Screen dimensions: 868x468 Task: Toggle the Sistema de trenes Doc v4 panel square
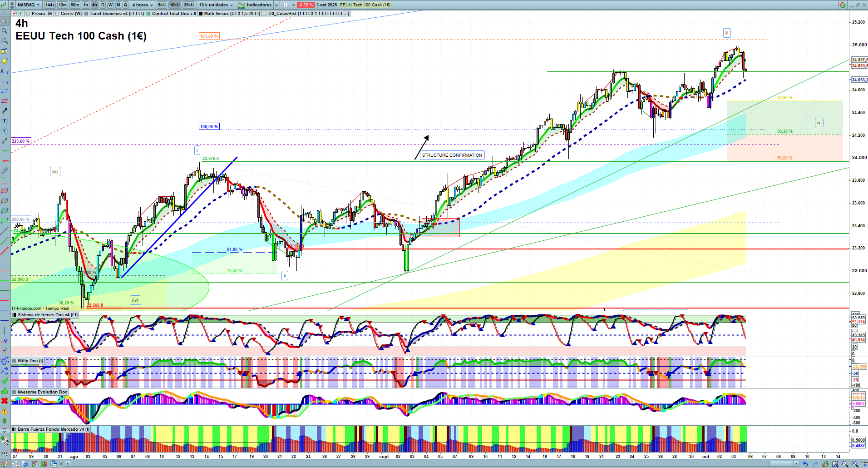[x=14, y=314]
